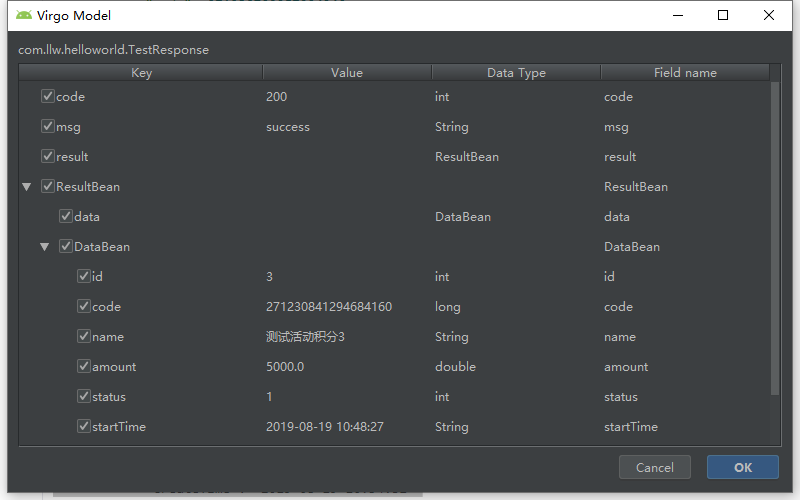Click the field name 'id'
The width and height of the screenshot is (800, 500).
(609, 277)
